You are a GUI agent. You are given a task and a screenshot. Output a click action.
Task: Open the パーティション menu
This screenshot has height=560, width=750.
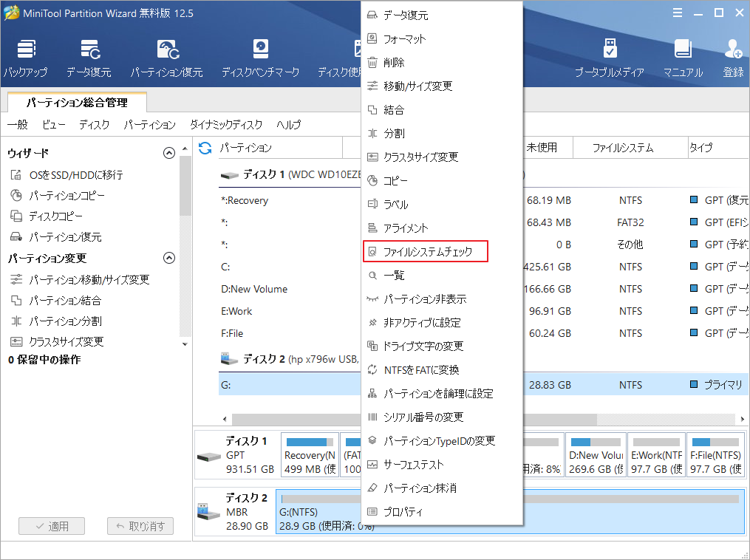coord(150,125)
